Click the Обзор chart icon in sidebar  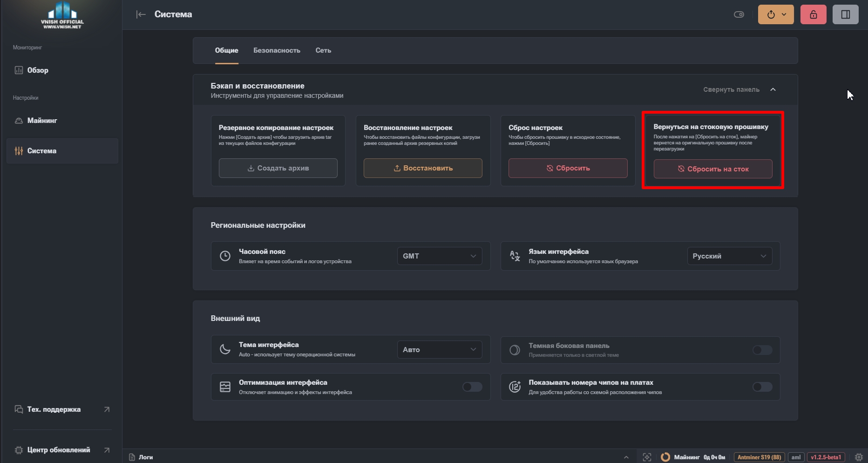coord(19,70)
